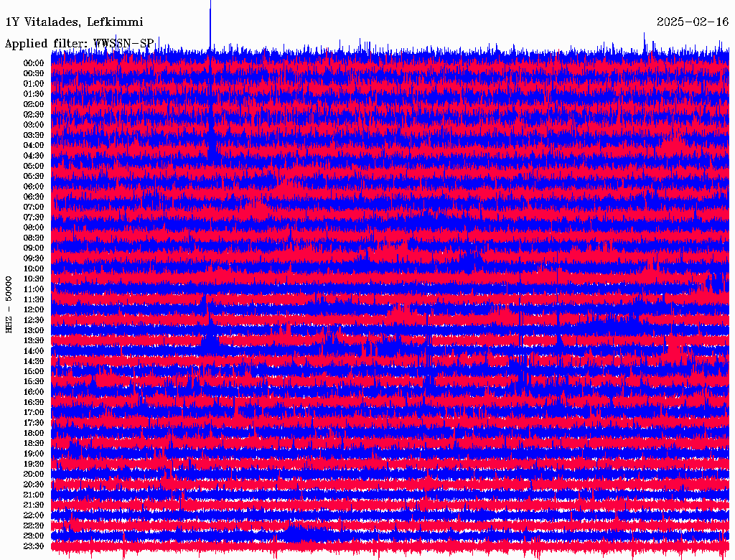Click the station title '1Y Vitalades, Lefkimmi'

pos(74,22)
